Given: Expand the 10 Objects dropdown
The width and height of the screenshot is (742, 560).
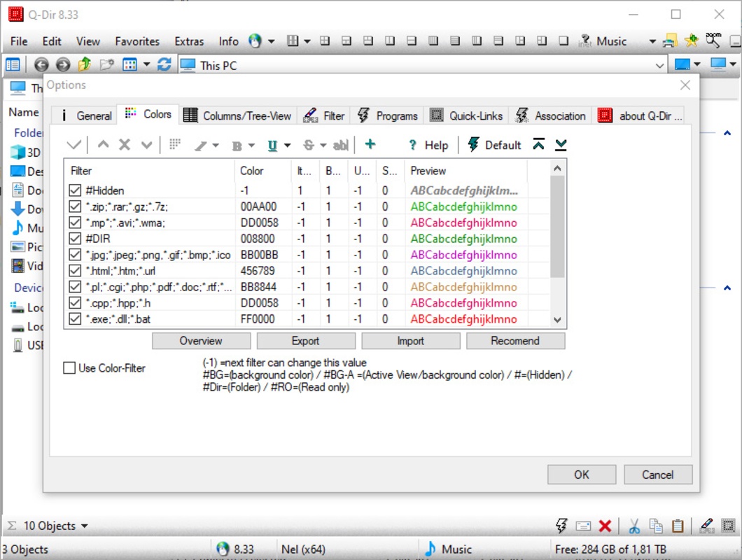Looking at the screenshot, I should coord(85,526).
